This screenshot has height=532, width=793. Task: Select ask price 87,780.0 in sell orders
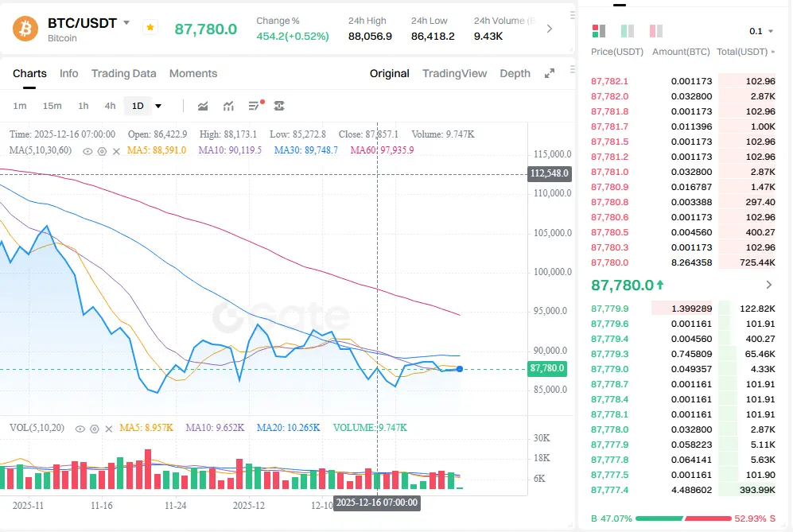click(x=609, y=262)
